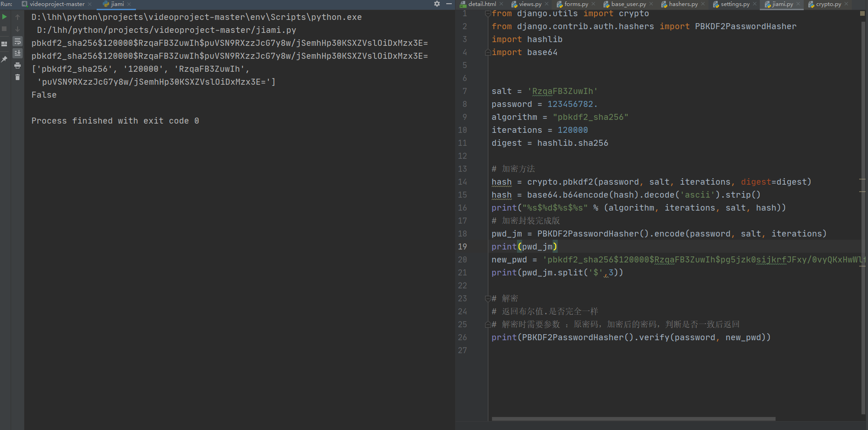Print the console contents
The height and width of the screenshot is (430, 868).
click(18, 66)
